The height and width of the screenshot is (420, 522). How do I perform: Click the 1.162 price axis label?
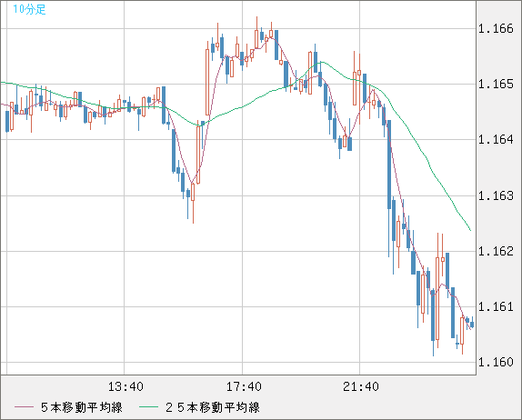pyautogui.click(x=496, y=251)
